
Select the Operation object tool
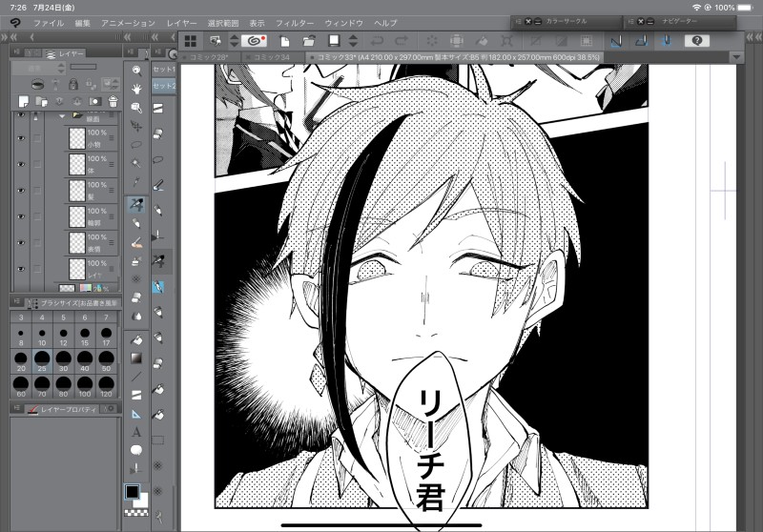136,108
